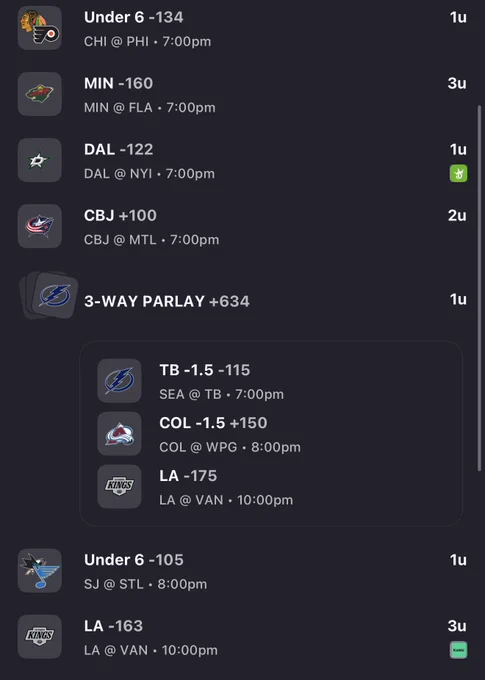This screenshot has height=680, width=485.
Task: Select the CBJ +100 pick text
Action: pos(120,216)
